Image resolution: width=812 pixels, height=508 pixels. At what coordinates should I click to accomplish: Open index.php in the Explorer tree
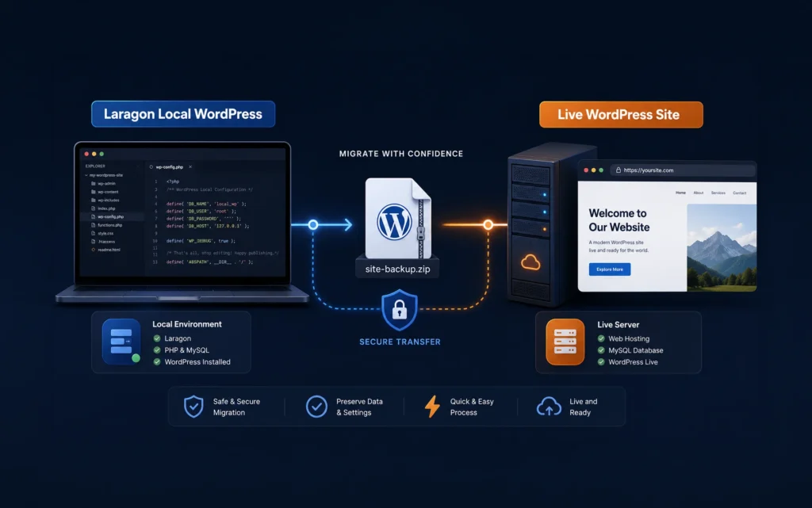click(104, 208)
